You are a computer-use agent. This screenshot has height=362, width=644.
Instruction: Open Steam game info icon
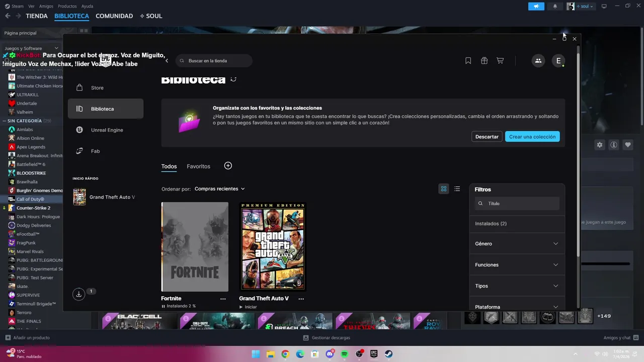click(614, 145)
